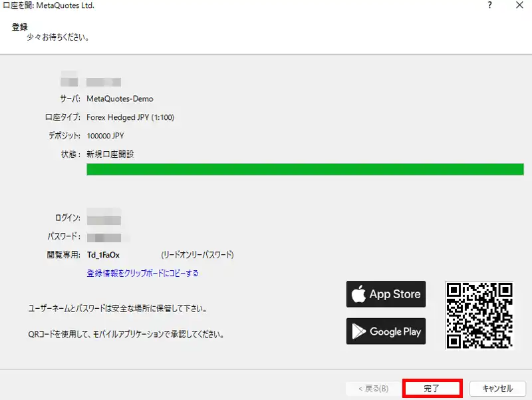Click the 登録 heading
This screenshot has height=400, width=532.
[20, 27]
